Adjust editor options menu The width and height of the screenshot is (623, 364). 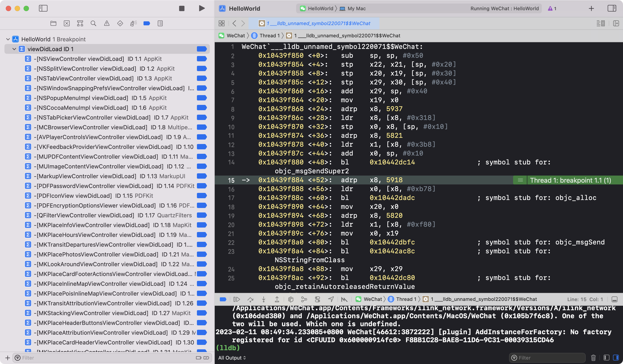(601, 24)
